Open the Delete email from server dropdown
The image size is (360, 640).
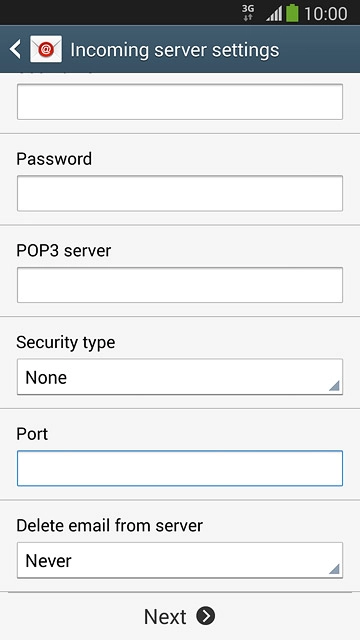[180, 560]
